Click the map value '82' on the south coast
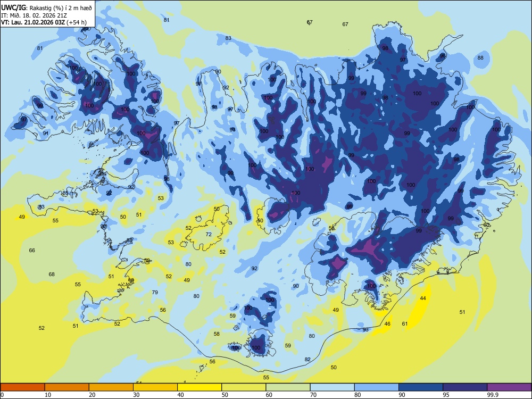 click(x=307, y=359)
